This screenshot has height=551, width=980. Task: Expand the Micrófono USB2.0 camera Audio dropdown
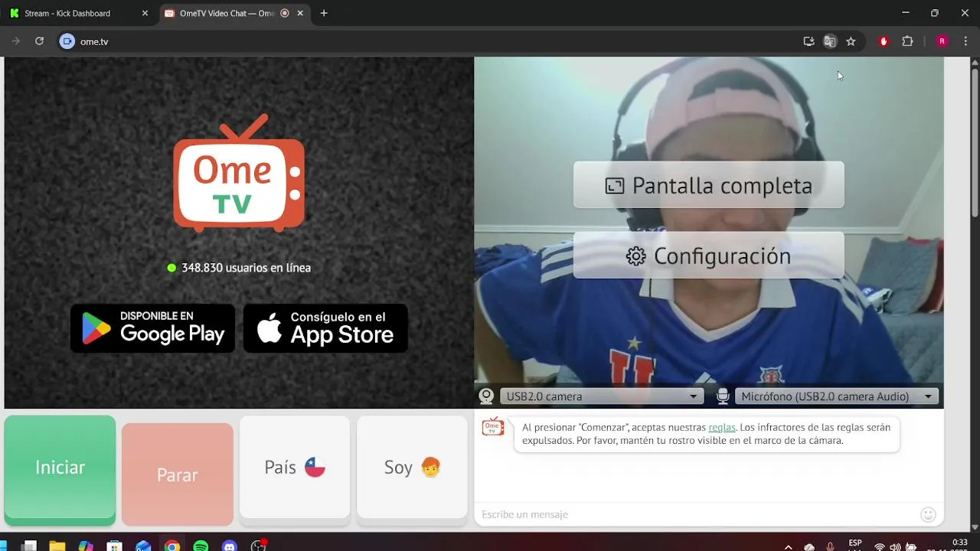pyautogui.click(x=837, y=396)
